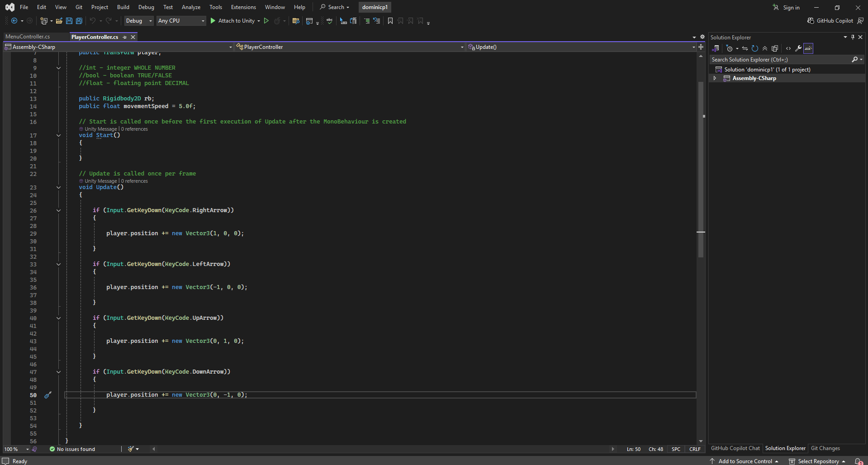Viewport: 868px width, 465px height.
Task: Click Attach to Unity button
Action: 232,21
